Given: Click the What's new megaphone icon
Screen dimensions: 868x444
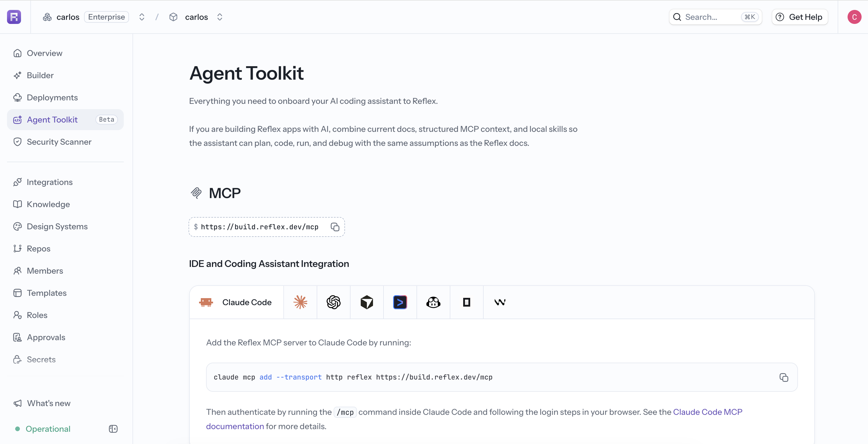Looking at the screenshot, I should coord(18,403).
